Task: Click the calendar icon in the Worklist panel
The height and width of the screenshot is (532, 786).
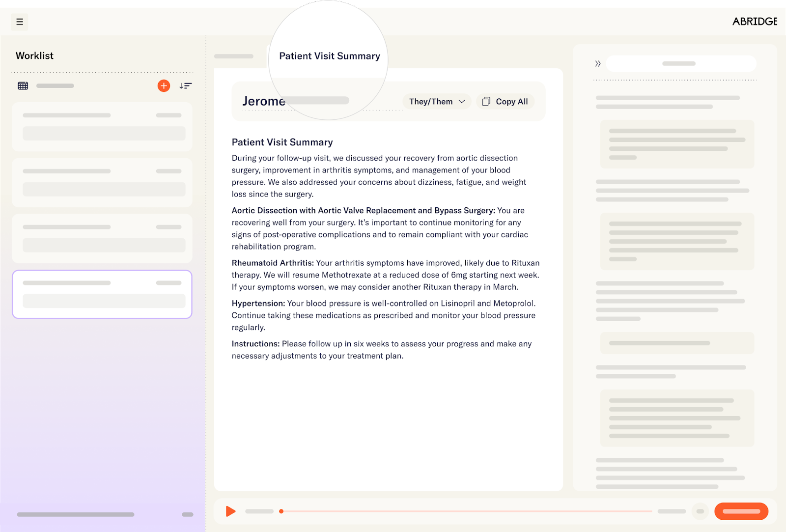Action: [x=23, y=85]
